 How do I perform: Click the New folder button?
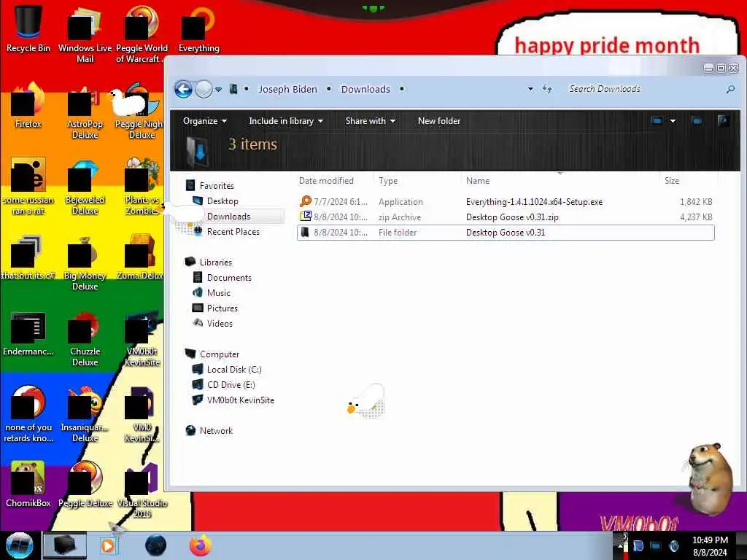(x=438, y=121)
